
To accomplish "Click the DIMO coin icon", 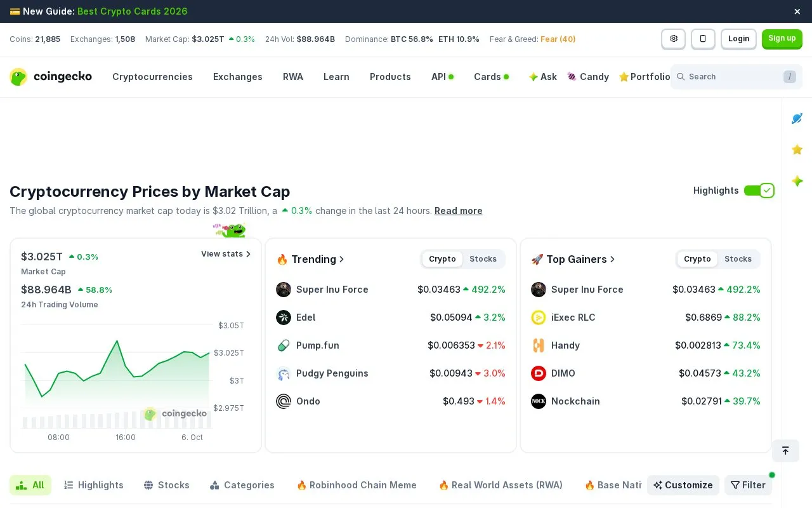I will (539, 373).
